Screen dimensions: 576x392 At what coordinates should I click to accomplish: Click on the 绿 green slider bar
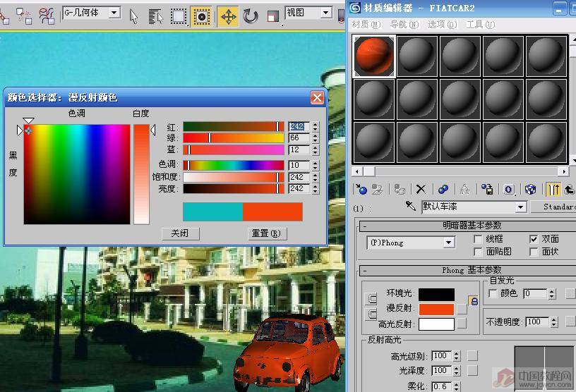point(234,138)
